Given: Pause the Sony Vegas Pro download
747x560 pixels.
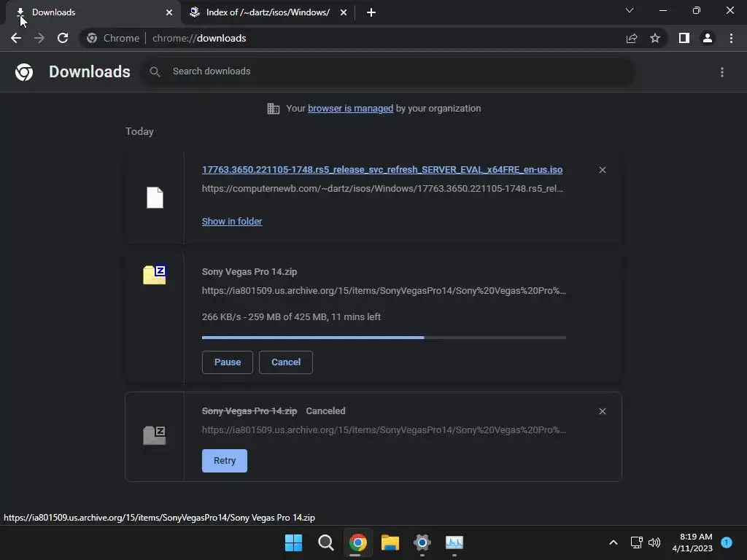Looking at the screenshot, I should click(228, 362).
